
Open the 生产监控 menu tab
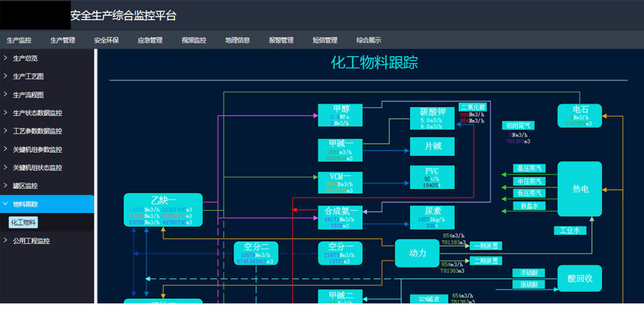[19, 40]
